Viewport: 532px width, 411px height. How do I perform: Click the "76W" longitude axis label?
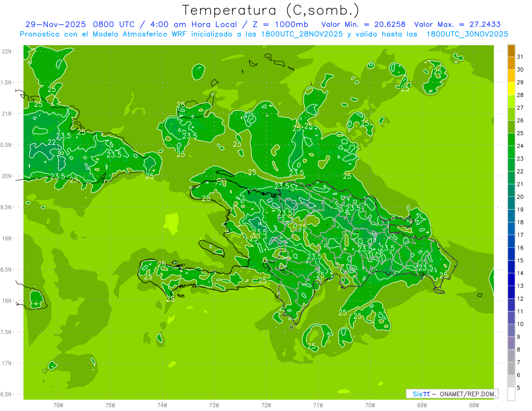pos(58,405)
